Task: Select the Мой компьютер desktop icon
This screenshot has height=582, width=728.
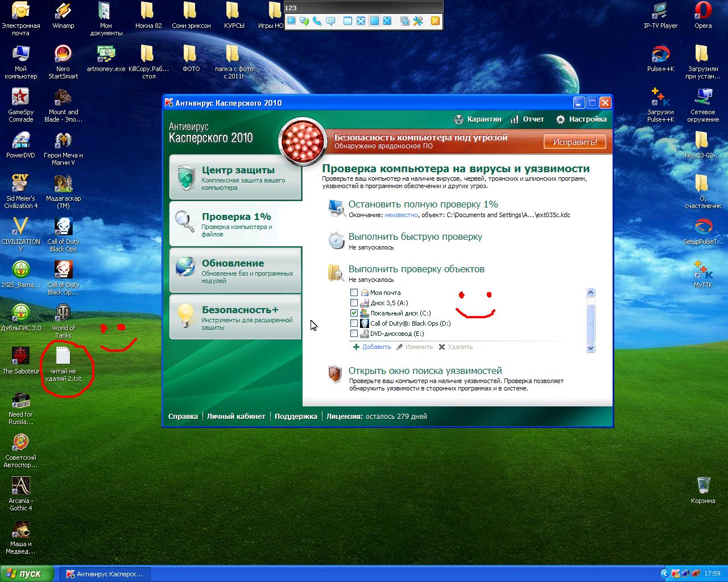Action: (20, 62)
